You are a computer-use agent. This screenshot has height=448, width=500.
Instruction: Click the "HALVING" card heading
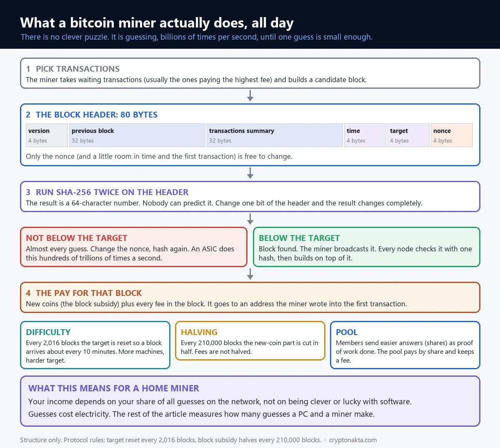click(x=199, y=332)
